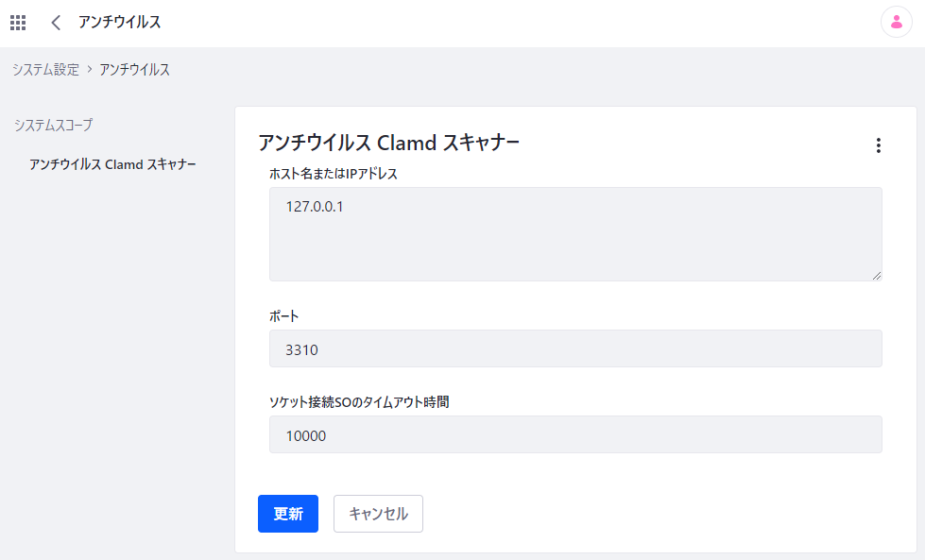This screenshot has height=560, width=925.
Task: Open the applications grid menu
Action: tap(18, 23)
